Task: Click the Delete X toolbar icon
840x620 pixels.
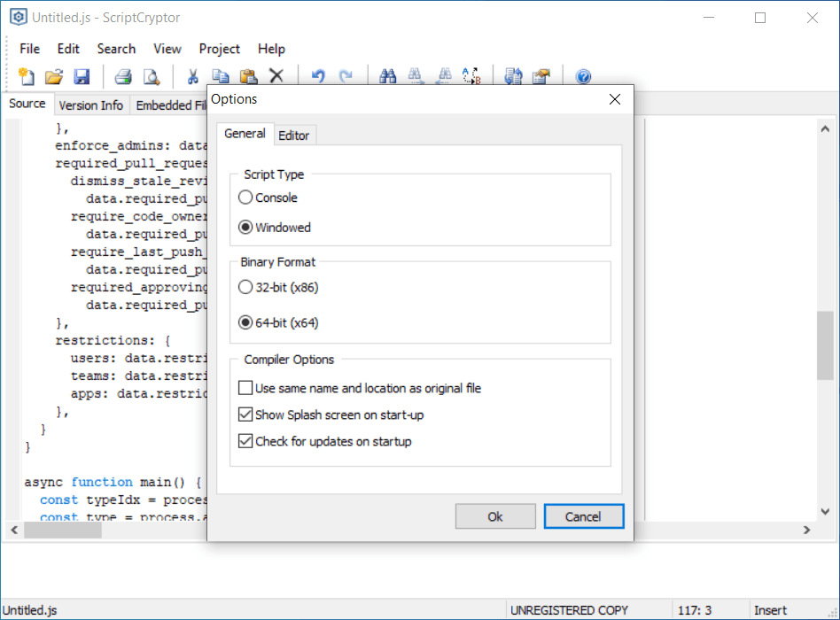Action: (276, 76)
